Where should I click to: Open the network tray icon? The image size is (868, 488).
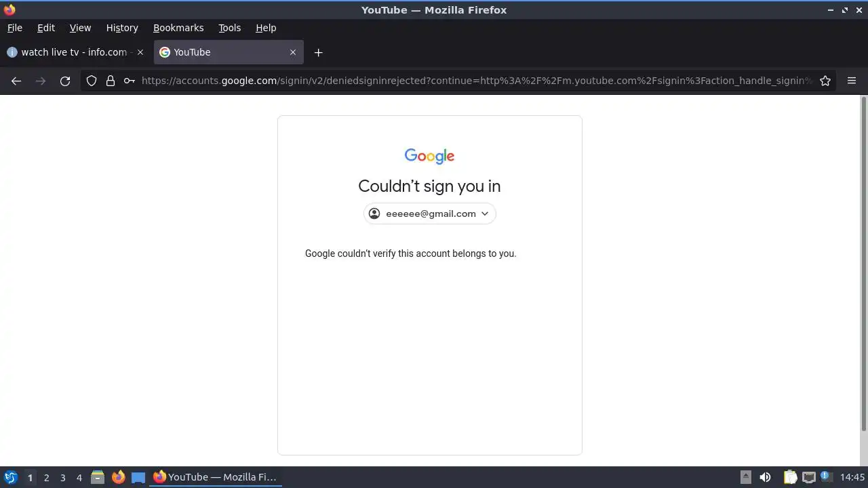[x=808, y=477]
